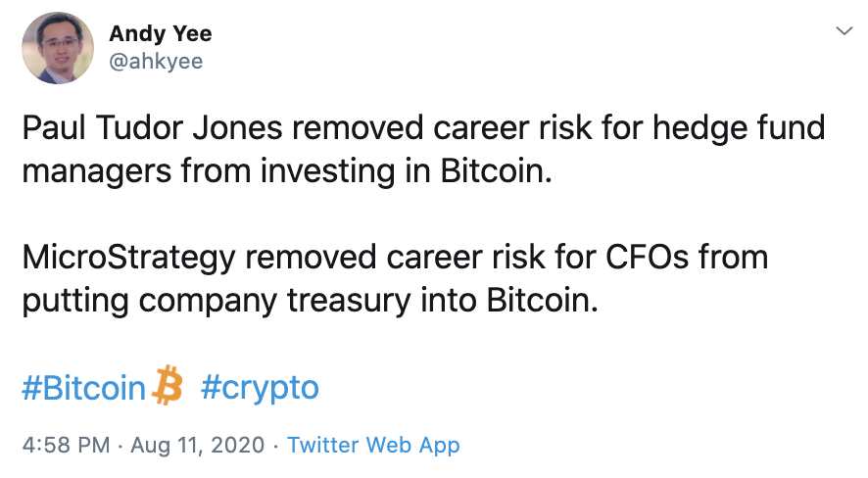Open the #crypto hashtag
868x478 pixels.
pyautogui.click(x=260, y=388)
